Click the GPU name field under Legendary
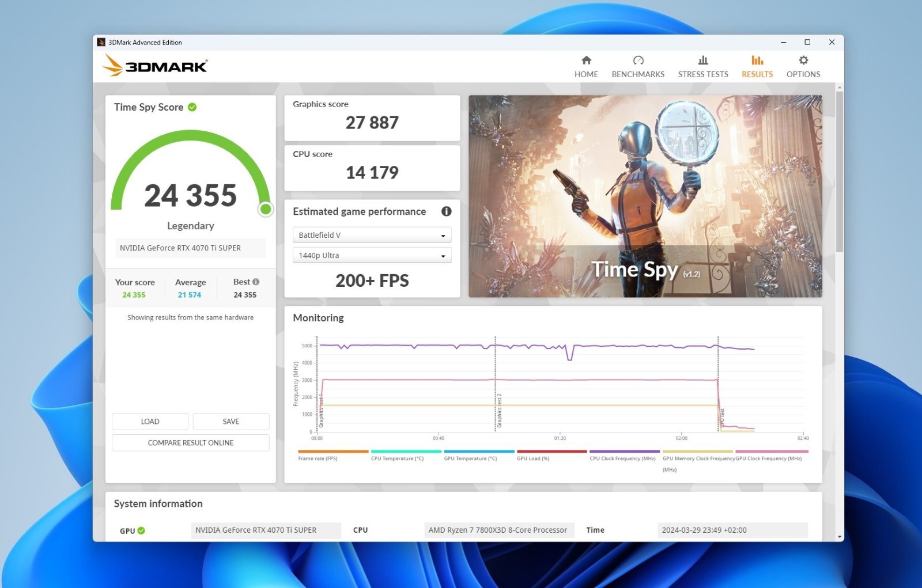922x588 pixels. point(191,248)
